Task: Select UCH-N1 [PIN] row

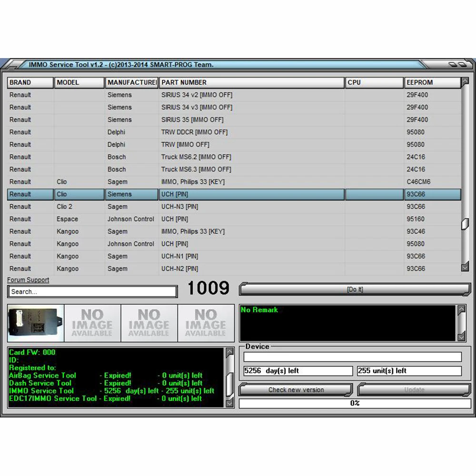Action: [234, 257]
